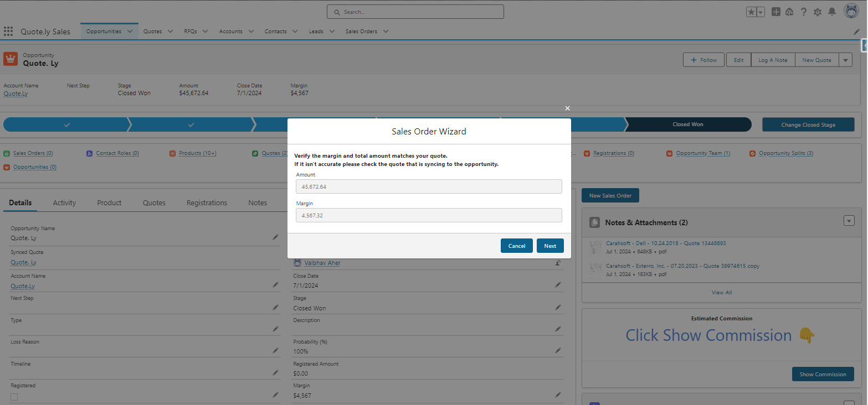The height and width of the screenshot is (405, 868).
Task: Click the Amount field in the wizard
Action: click(429, 186)
